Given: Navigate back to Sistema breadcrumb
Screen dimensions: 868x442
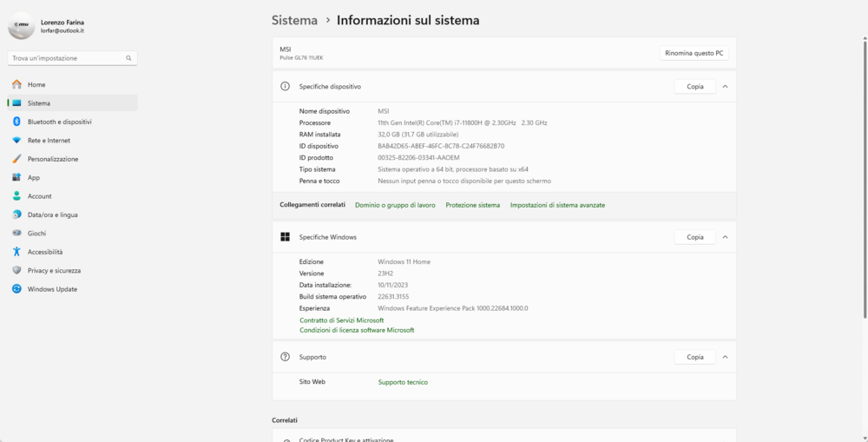Looking at the screenshot, I should [x=294, y=20].
